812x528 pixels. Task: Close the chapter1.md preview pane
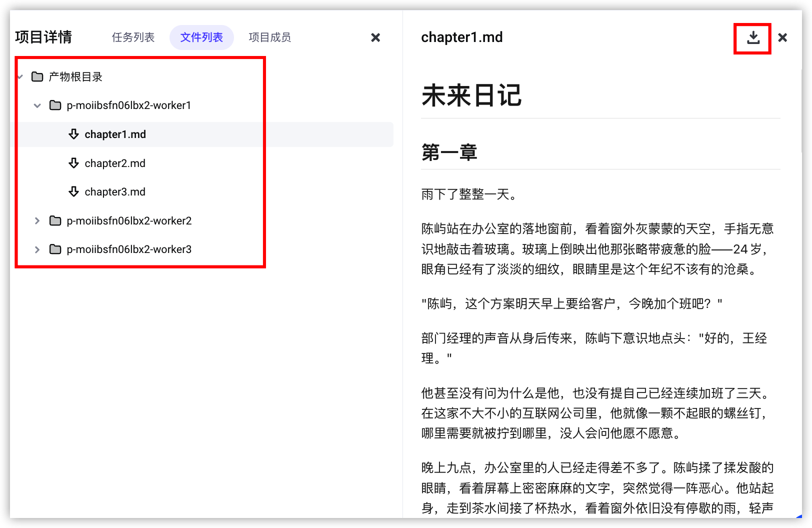tap(782, 37)
